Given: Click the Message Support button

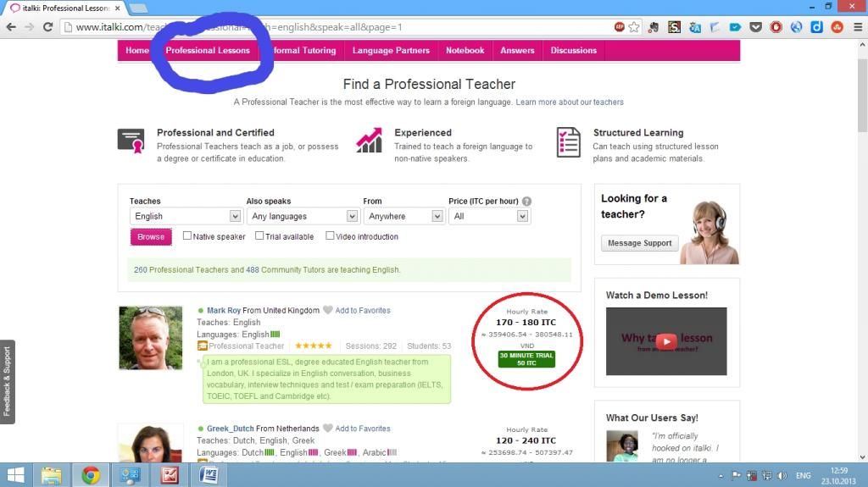Looking at the screenshot, I should [639, 243].
